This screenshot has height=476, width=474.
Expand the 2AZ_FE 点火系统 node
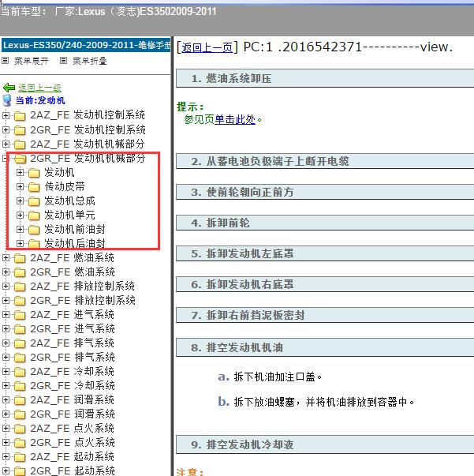6,429
